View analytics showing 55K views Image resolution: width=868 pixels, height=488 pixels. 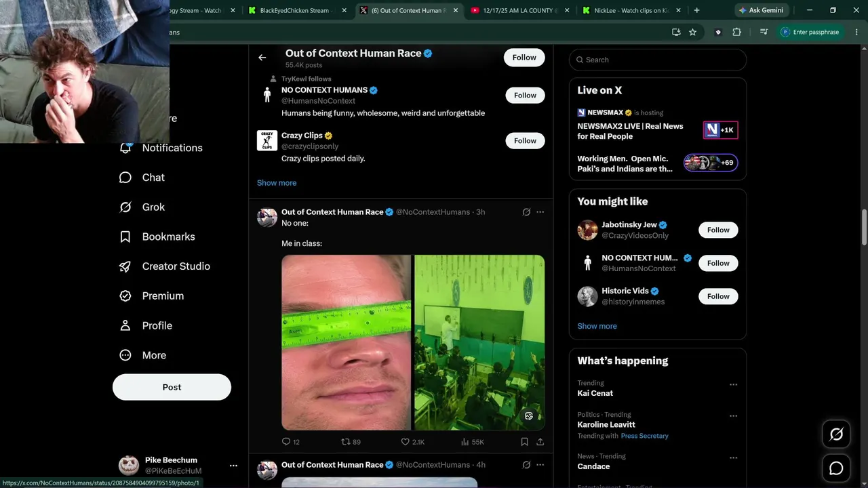pyautogui.click(x=472, y=442)
